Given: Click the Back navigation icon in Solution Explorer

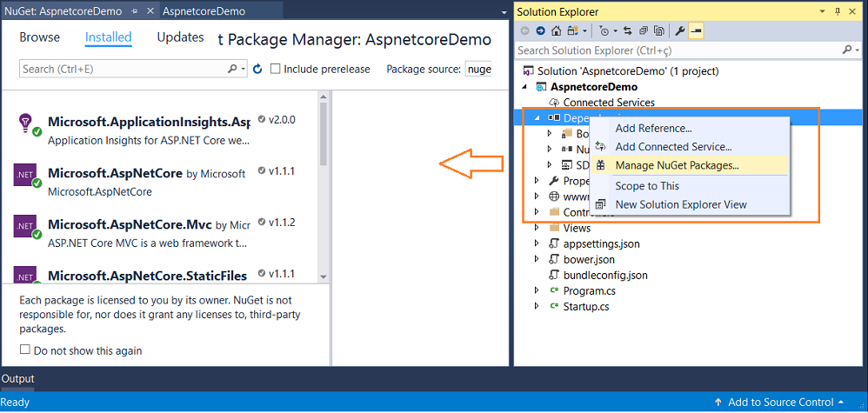Looking at the screenshot, I should 524,31.
